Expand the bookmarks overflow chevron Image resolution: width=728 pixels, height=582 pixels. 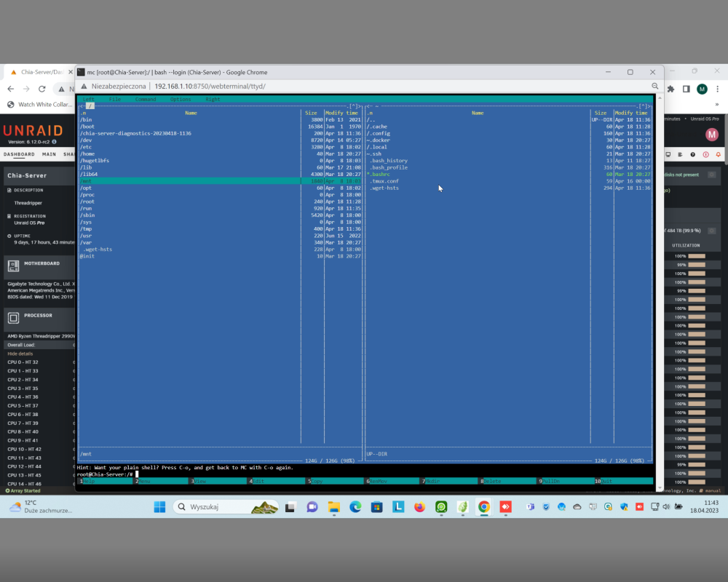(717, 105)
